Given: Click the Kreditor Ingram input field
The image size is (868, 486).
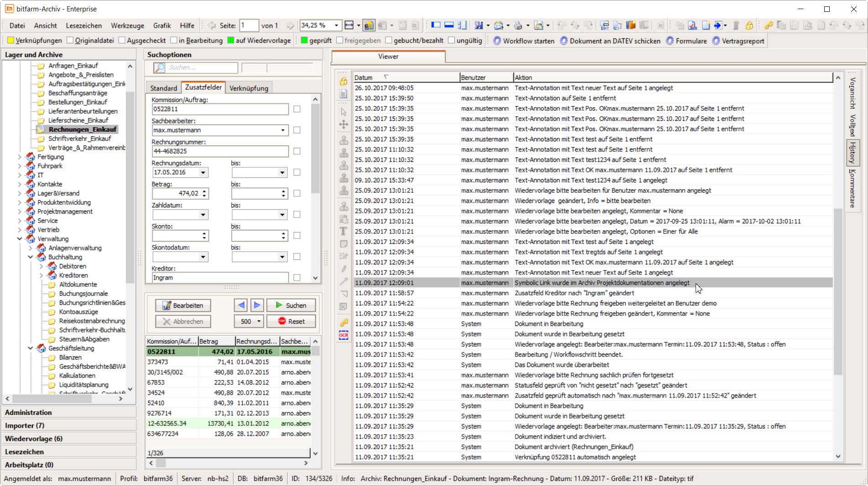Looking at the screenshot, I should [x=220, y=278].
